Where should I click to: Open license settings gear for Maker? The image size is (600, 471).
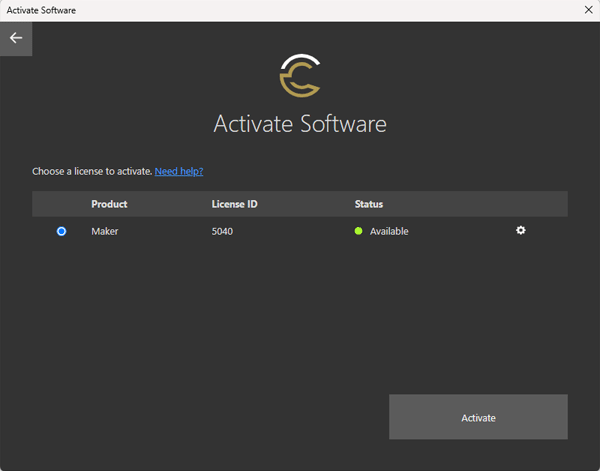(x=520, y=230)
